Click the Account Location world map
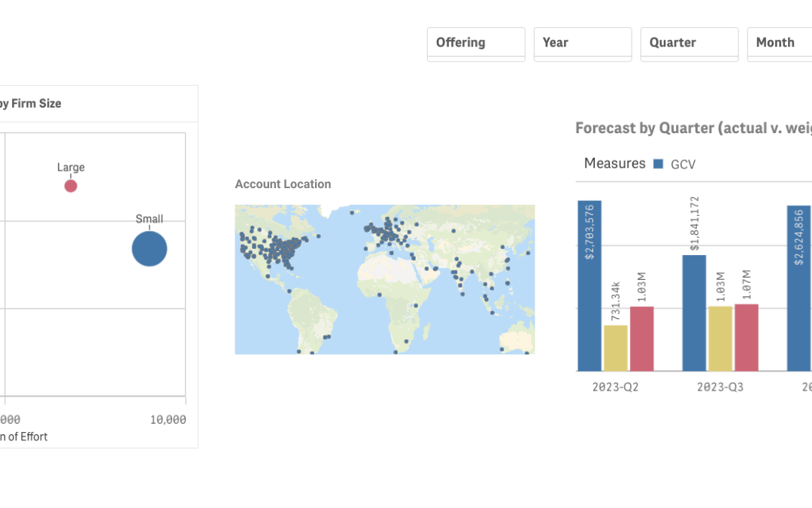 pyautogui.click(x=385, y=279)
